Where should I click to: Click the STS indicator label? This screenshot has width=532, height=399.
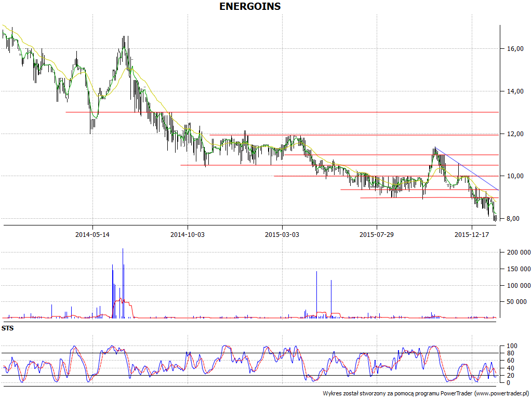tap(7, 328)
